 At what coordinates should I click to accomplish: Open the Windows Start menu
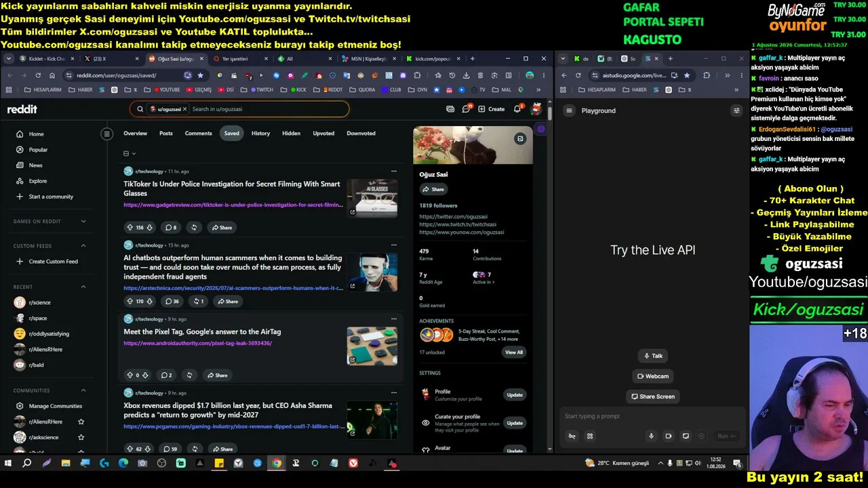tap(8, 464)
